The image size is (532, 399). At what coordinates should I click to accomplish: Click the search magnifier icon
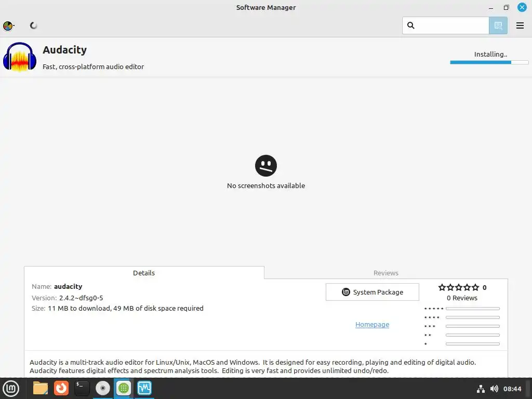[x=410, y=25]
